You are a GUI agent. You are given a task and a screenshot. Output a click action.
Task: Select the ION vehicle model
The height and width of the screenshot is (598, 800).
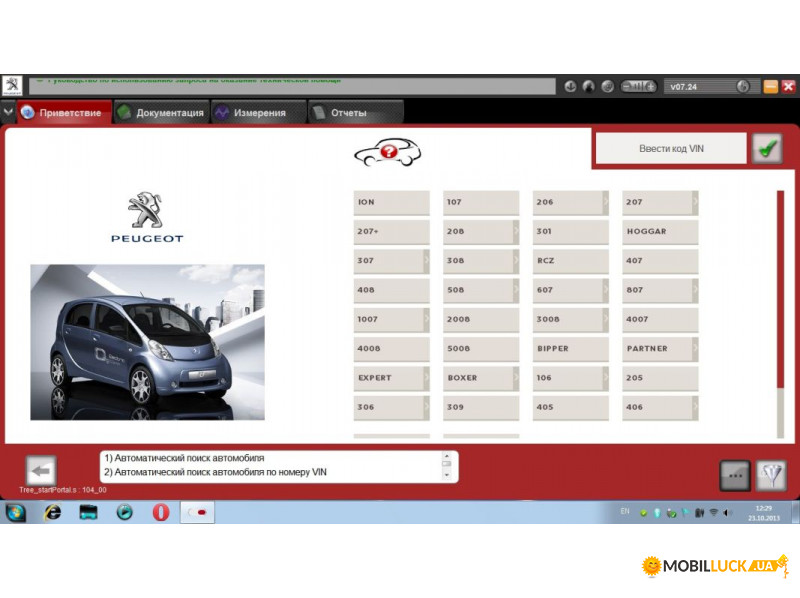(x=390, y=202)
